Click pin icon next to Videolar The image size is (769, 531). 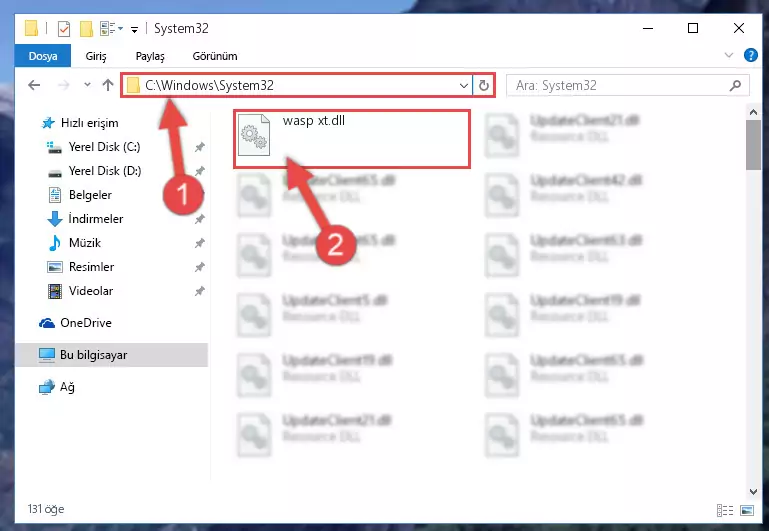pos(200,291)
